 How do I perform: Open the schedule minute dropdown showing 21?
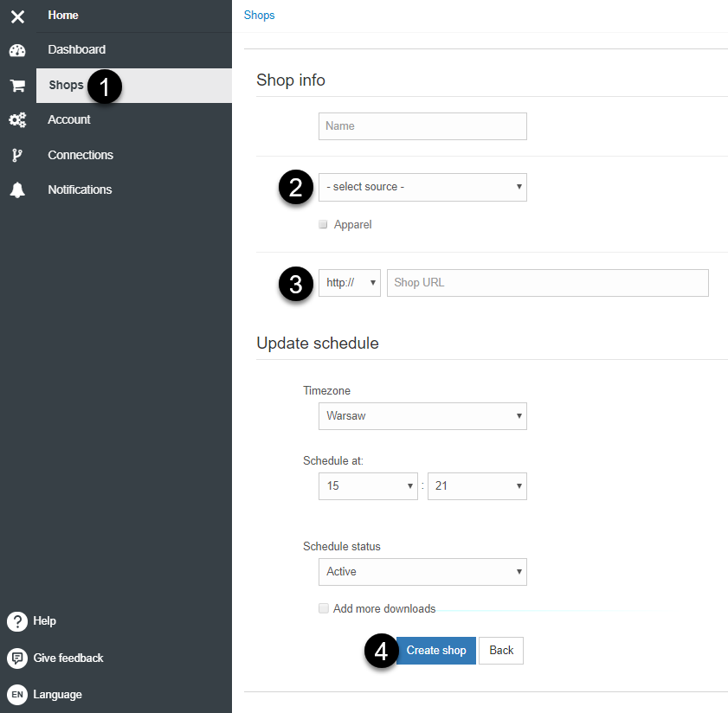click(477, 486)
